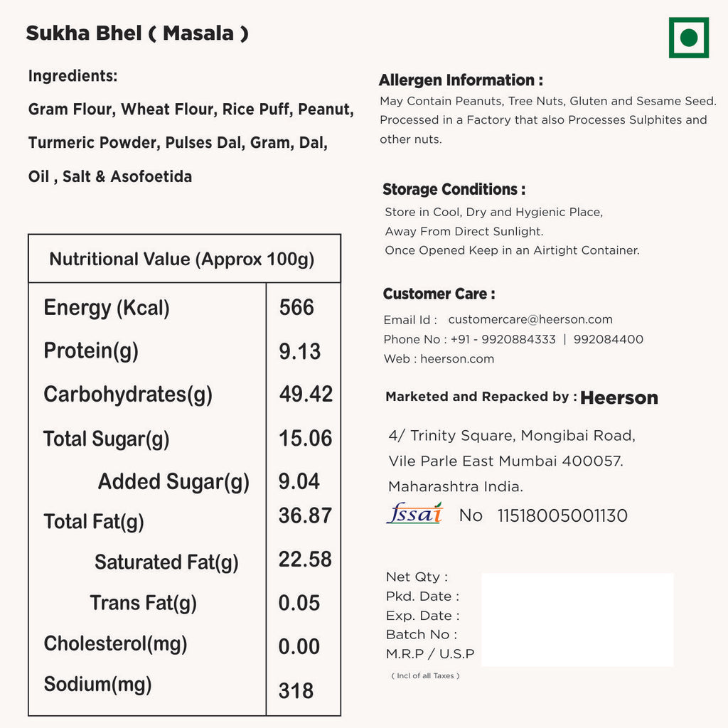Screen dimensions: 728x728
Task: Click the FSSAI logo
Action: pos(414,513)
